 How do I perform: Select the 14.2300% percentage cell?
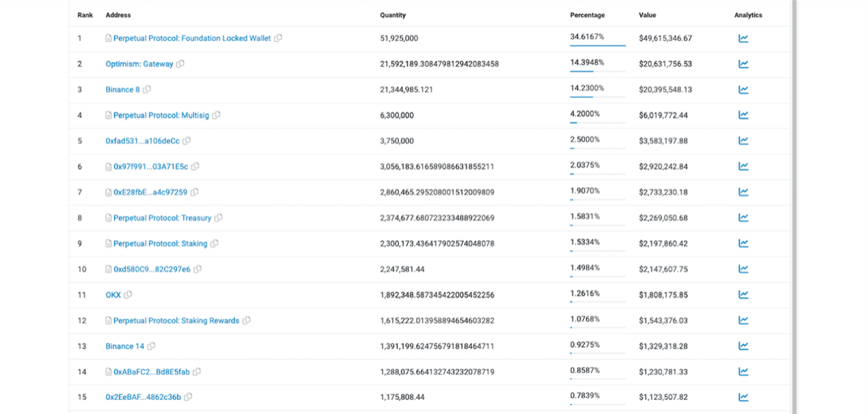pyautogui.click(x=587, y=88)
